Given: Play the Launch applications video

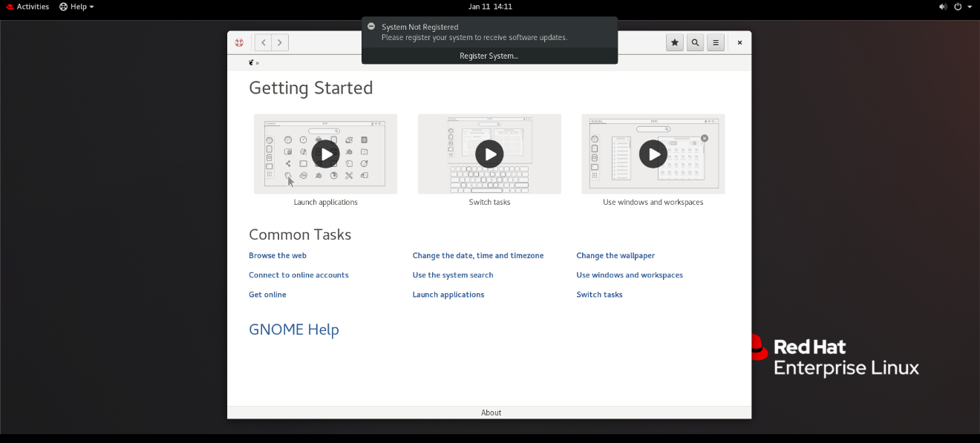Looking at the screenshot, I should click(x=325, y=154).
